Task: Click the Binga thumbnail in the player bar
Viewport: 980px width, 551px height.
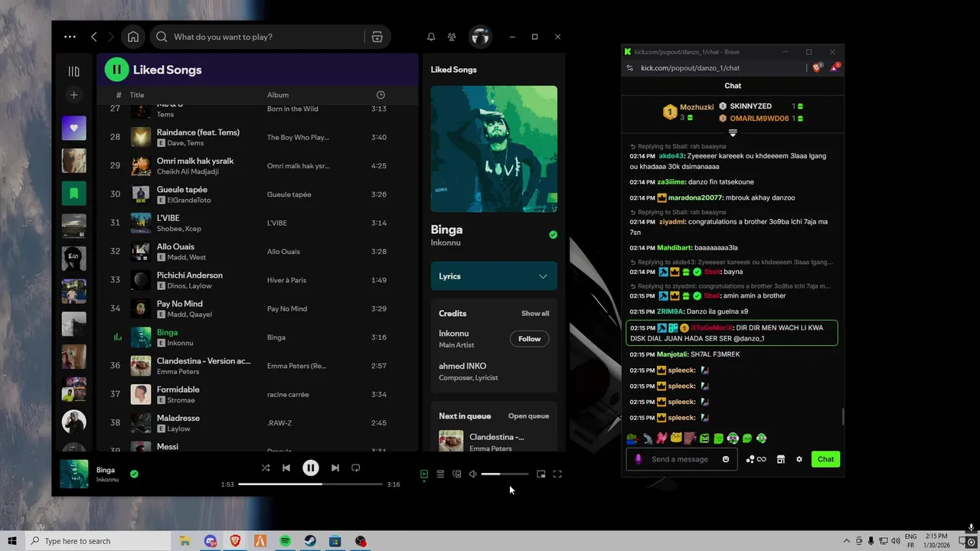Action: 74,474
